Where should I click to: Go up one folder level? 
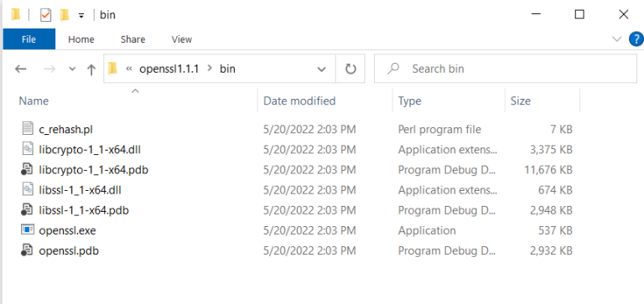[x=91, y=69]
